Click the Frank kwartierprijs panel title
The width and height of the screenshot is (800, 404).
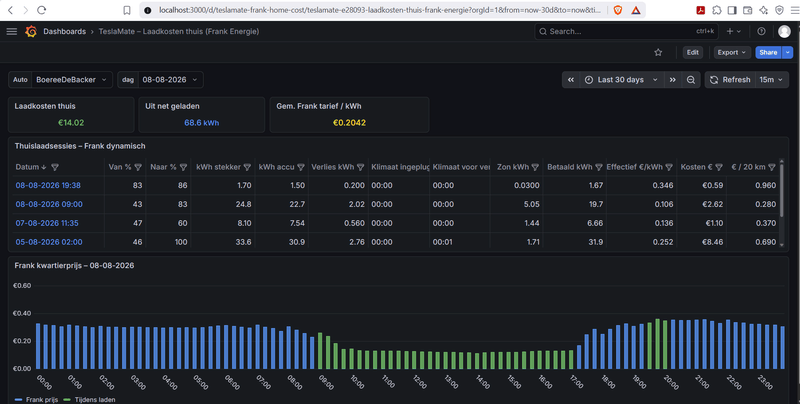click(74, 266)
